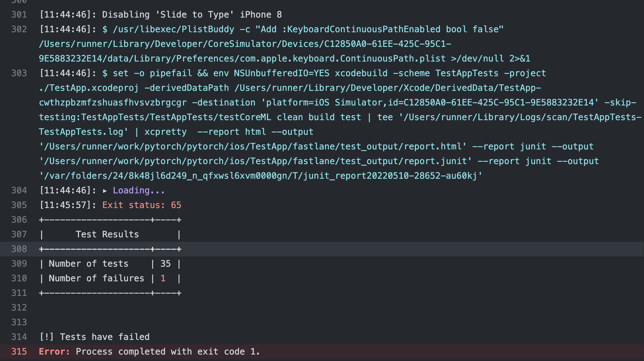Image resolution: width=644 pixels, height=361 pixels.
Task: Click the Loading... triangle marker
Action: [105, 191]
